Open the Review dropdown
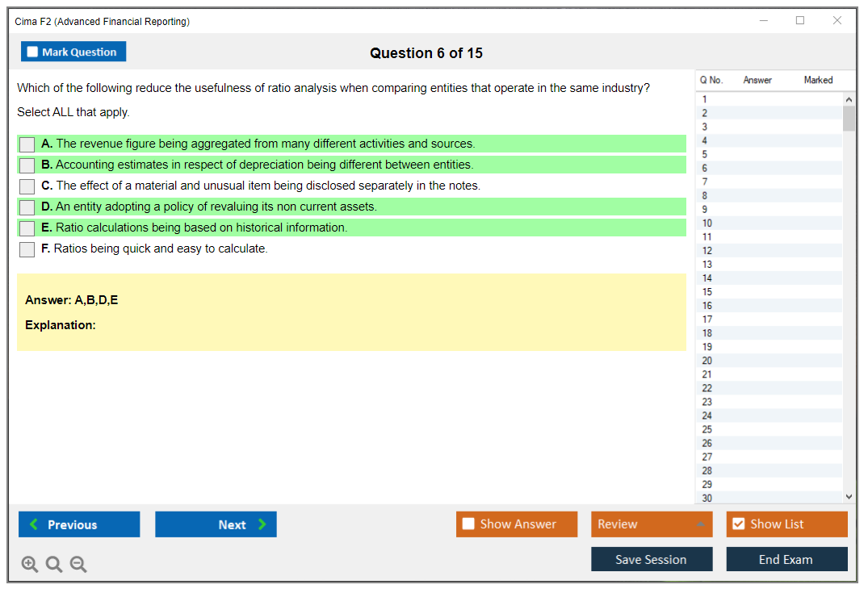The image size is (868, 593). click(651, 524)
